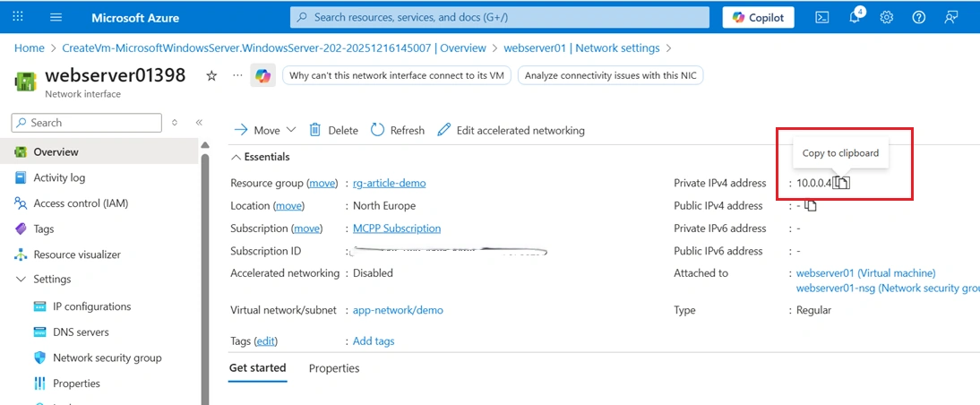Open webserver01 (Virtual machine) link
This screenshot has width=980, height=405.
tap(865, 273)
